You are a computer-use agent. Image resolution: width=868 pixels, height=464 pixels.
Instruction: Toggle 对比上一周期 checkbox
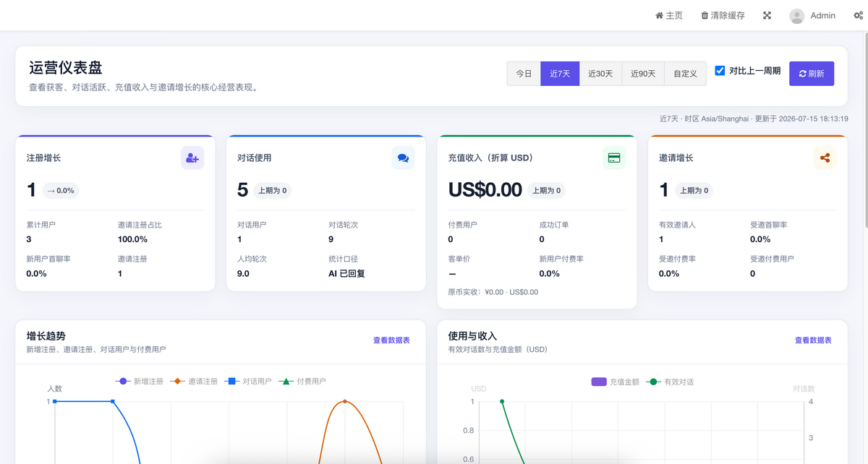point(720,70)
